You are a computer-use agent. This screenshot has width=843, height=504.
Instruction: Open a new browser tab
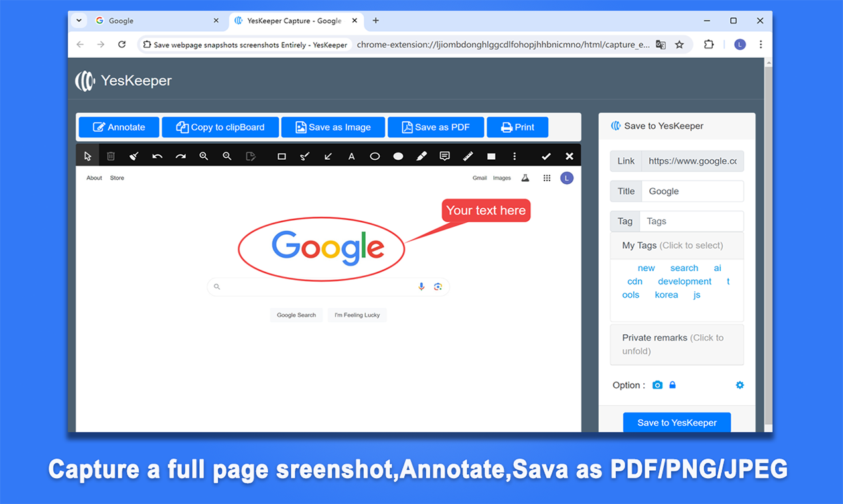pyautogui.click(x=376, y=21)
